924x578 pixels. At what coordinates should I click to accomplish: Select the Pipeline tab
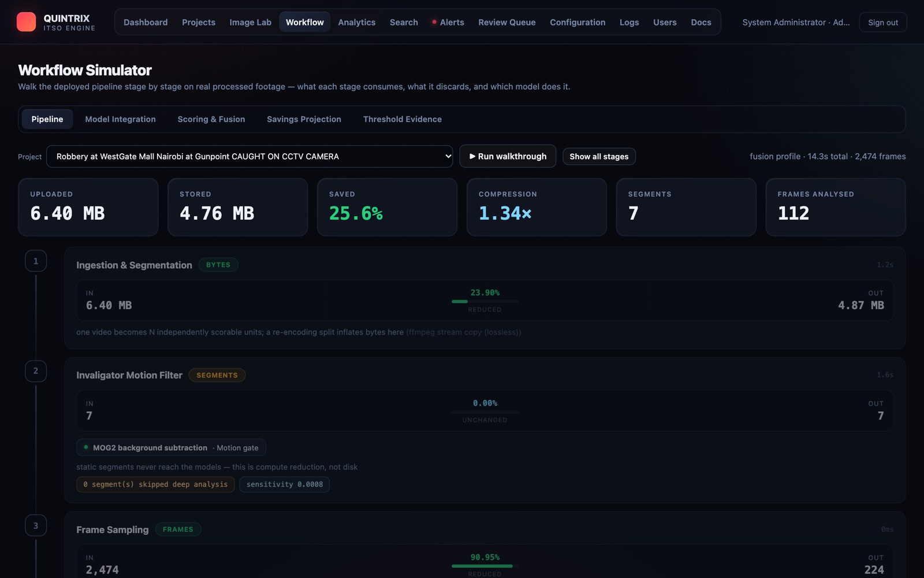coord(47,119)
